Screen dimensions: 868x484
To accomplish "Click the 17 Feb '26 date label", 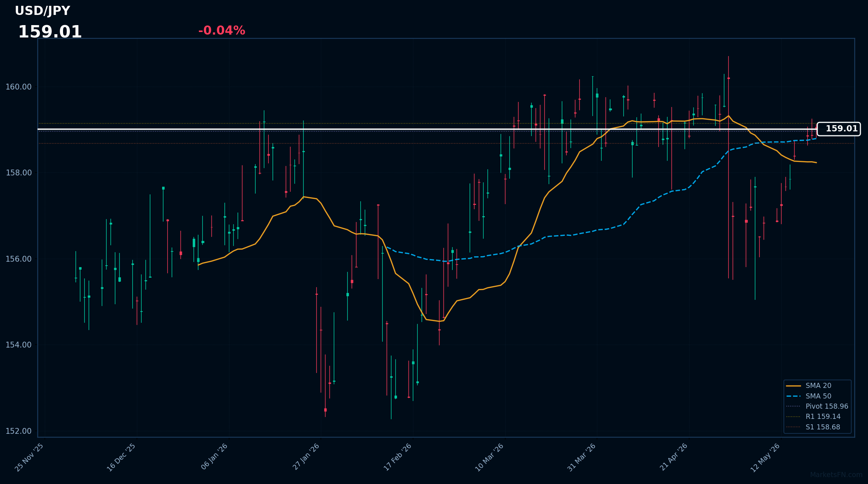I will (x=398, y=457).
